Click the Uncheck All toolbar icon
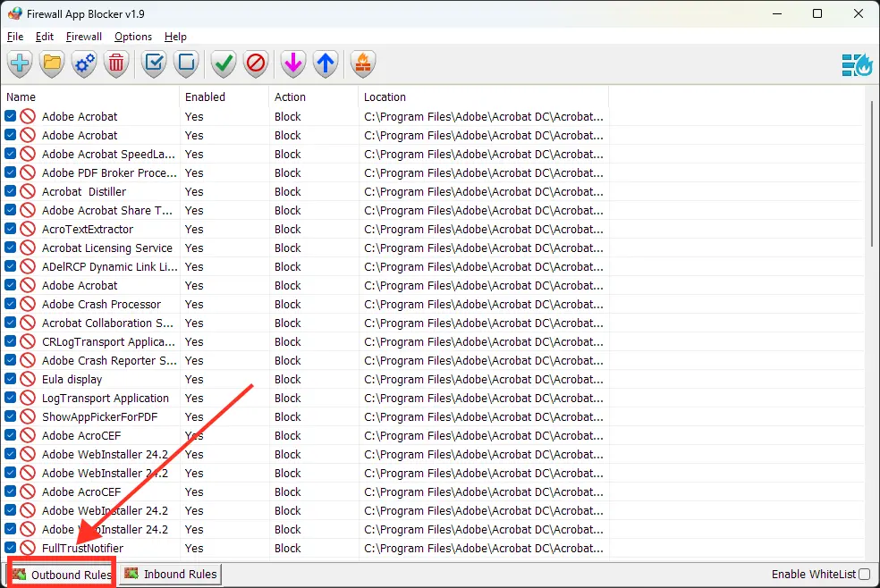This screenshot has width=880, height=588. pos(186,63)
